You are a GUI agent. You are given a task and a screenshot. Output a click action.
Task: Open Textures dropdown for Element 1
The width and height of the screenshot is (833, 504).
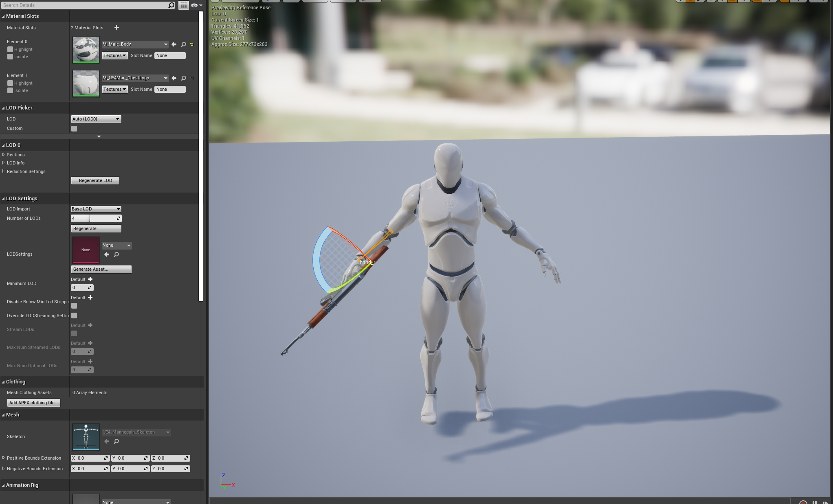114,89
